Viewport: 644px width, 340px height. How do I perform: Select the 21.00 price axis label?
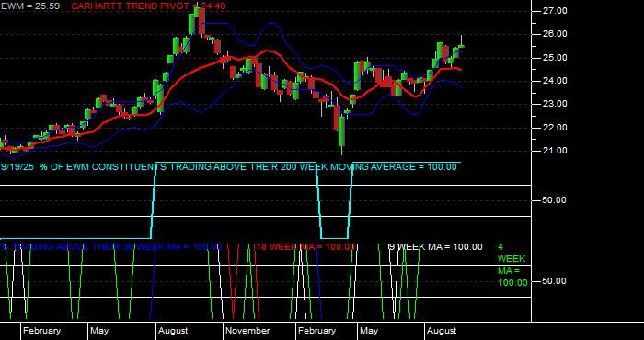pyautogui.click(x=556, y=151)
